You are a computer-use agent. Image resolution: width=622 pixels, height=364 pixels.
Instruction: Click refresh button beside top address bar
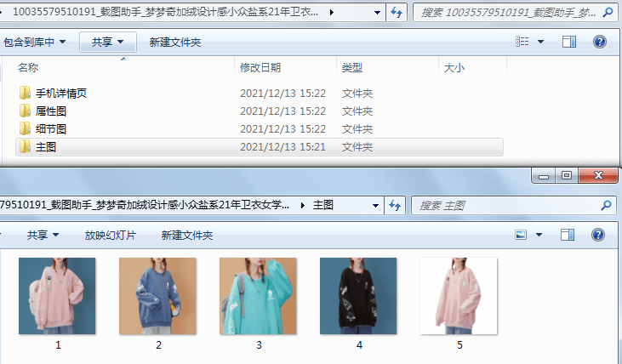(x=396, y=13)
